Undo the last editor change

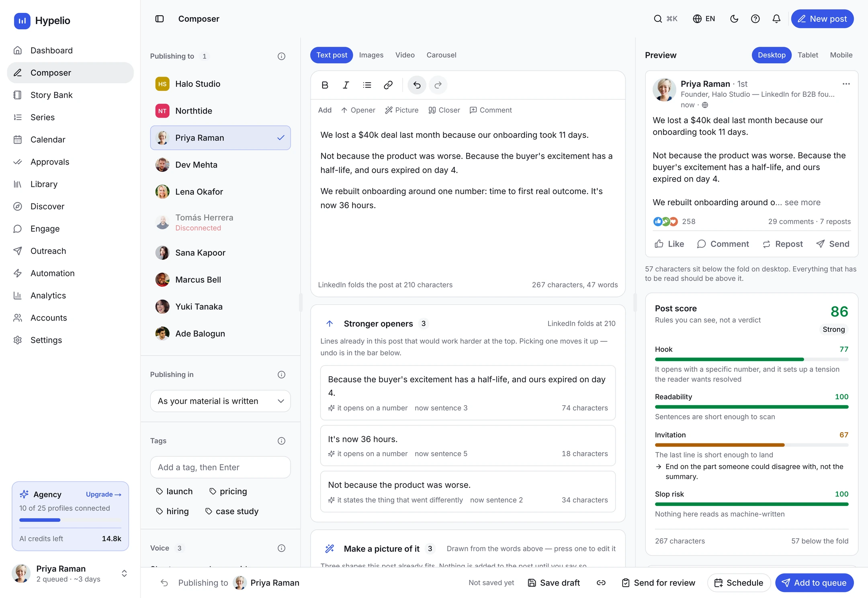tap(417, 85)
